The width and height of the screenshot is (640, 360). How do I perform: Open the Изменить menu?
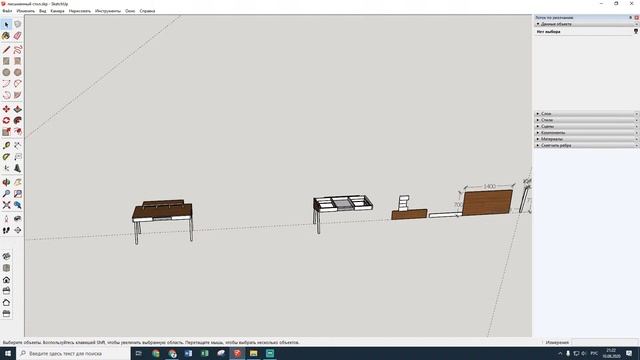tap(25, 11)
